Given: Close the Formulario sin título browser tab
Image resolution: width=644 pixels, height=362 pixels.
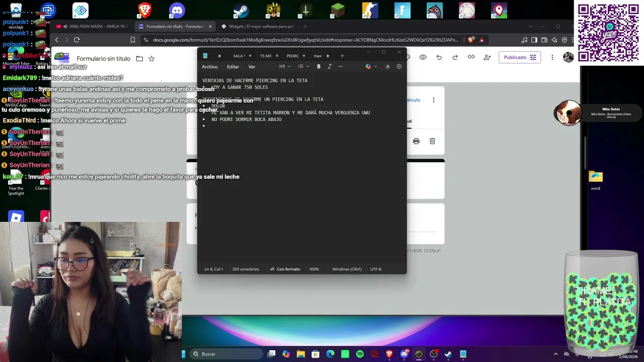Looking at the screenshot, I should click(x=210, y=26).
